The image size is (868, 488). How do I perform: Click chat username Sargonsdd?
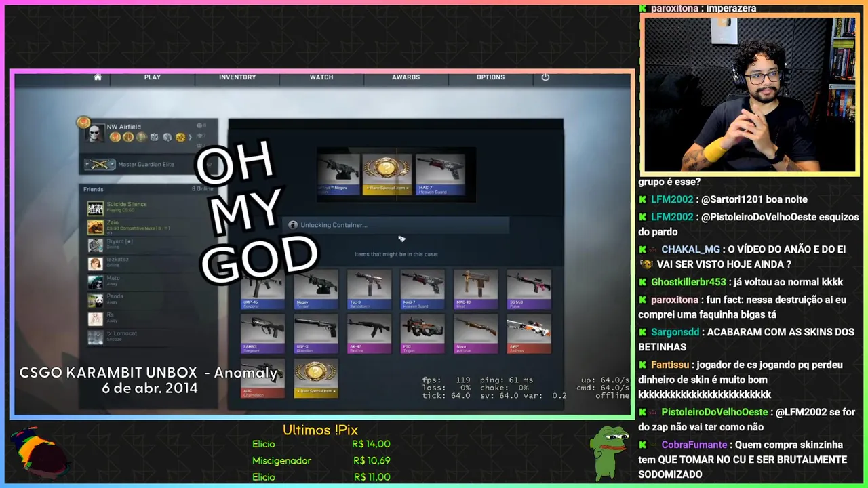675,332
